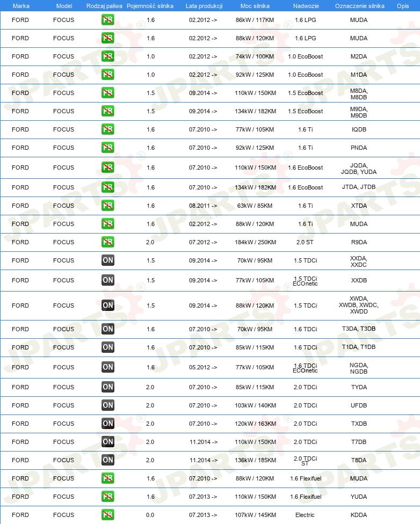Choose the petrol icon in the JQDA, JQDB, YUDA row

[x=107, y=168]
